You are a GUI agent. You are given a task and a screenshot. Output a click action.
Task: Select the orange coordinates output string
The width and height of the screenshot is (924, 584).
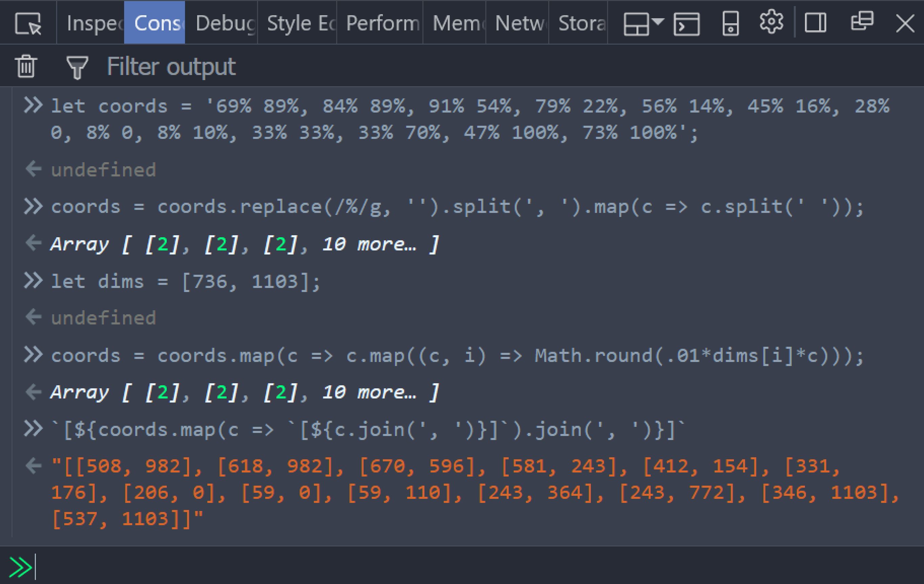pyautogui.click(x=475, y=492)
